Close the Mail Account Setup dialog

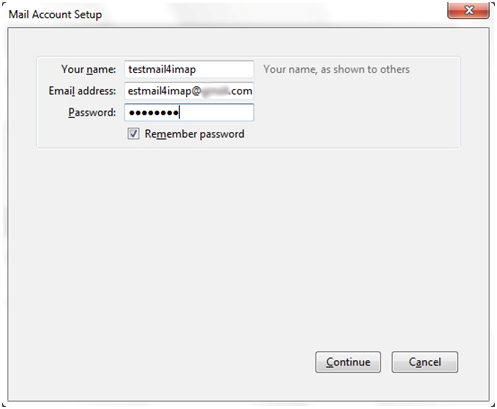pyautogui.click(x=468, y=10)
